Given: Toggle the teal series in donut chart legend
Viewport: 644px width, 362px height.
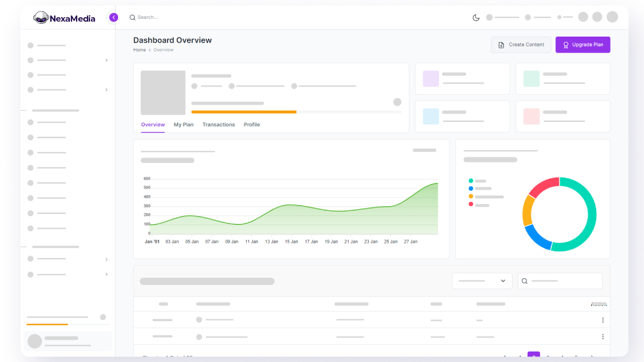Looking at the screenshot, I should (471, 181).
